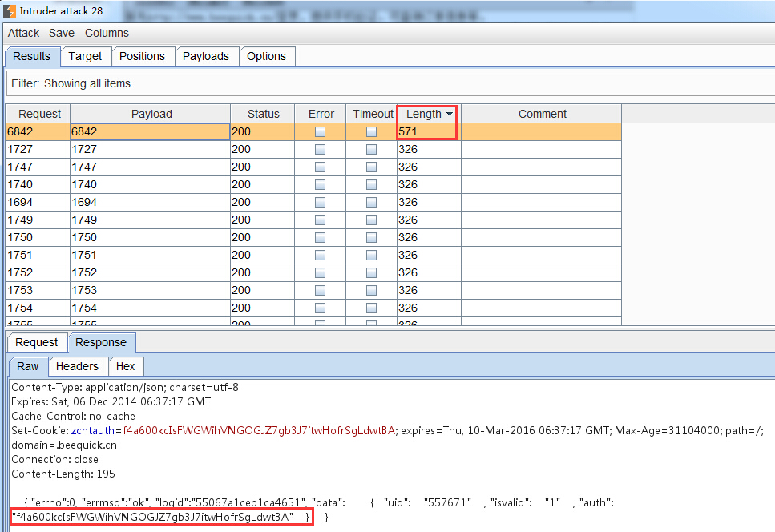Sort by the Payload column header
The height and width of the screenshot is (532, 775).
pos(151,114)
